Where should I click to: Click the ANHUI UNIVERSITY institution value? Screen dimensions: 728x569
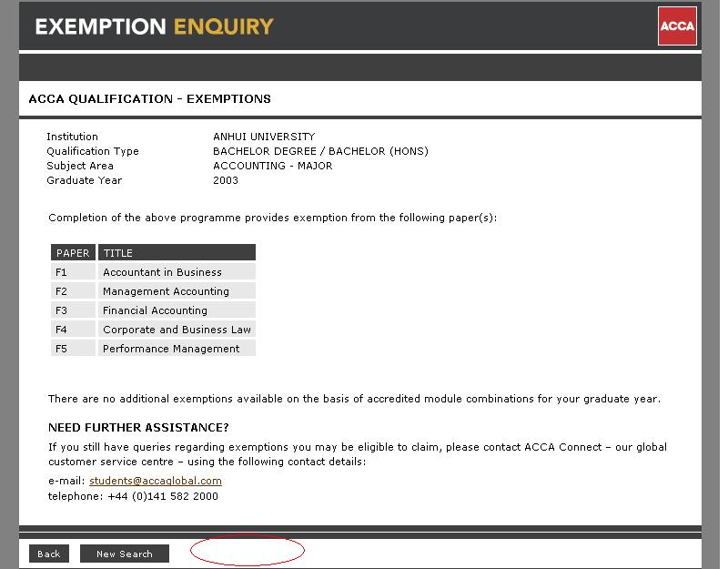264,137
